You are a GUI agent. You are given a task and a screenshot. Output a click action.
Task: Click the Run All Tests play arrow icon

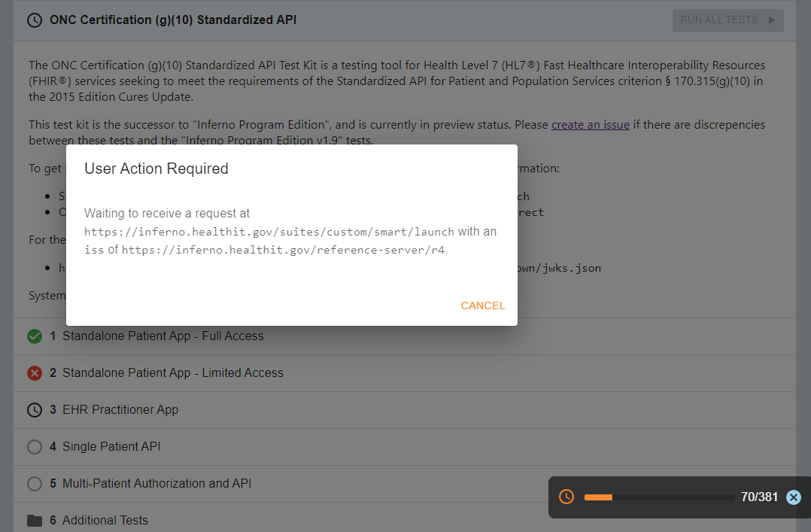(772, 20)
